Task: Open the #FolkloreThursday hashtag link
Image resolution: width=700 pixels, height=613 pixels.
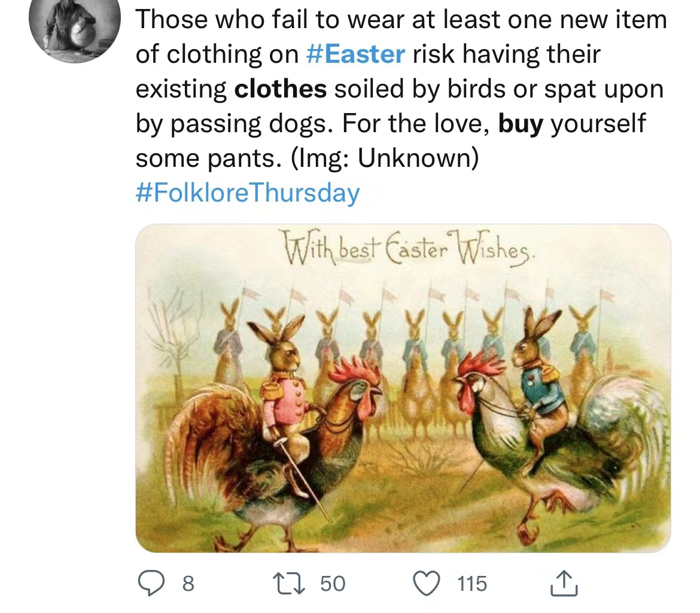Action: tap(247, 193)
